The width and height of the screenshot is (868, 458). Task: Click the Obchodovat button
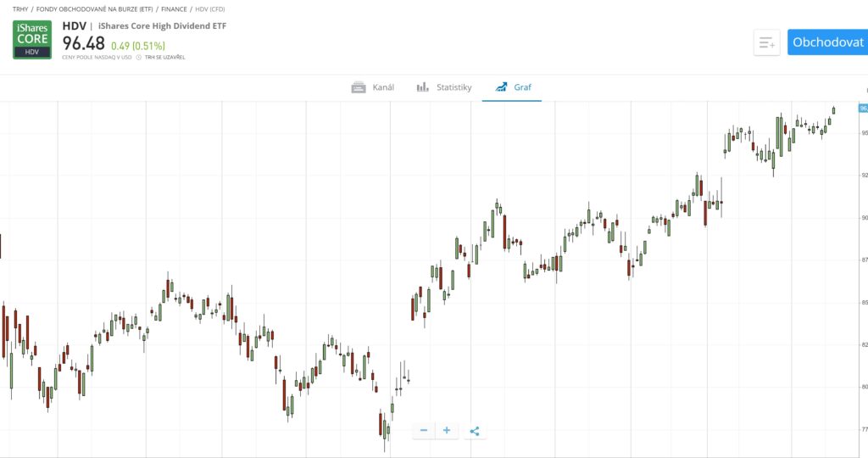827,42
